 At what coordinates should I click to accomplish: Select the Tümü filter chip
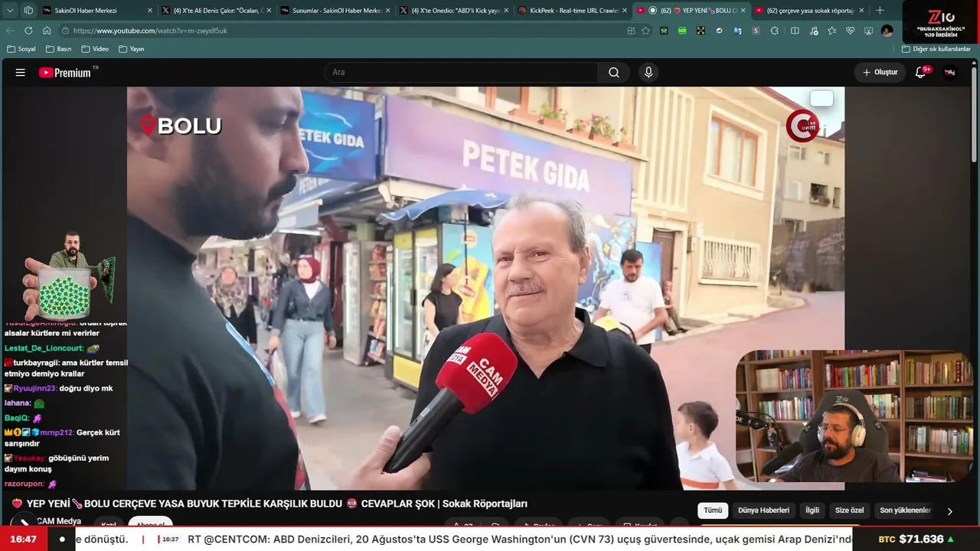click(x=713, y=510)
